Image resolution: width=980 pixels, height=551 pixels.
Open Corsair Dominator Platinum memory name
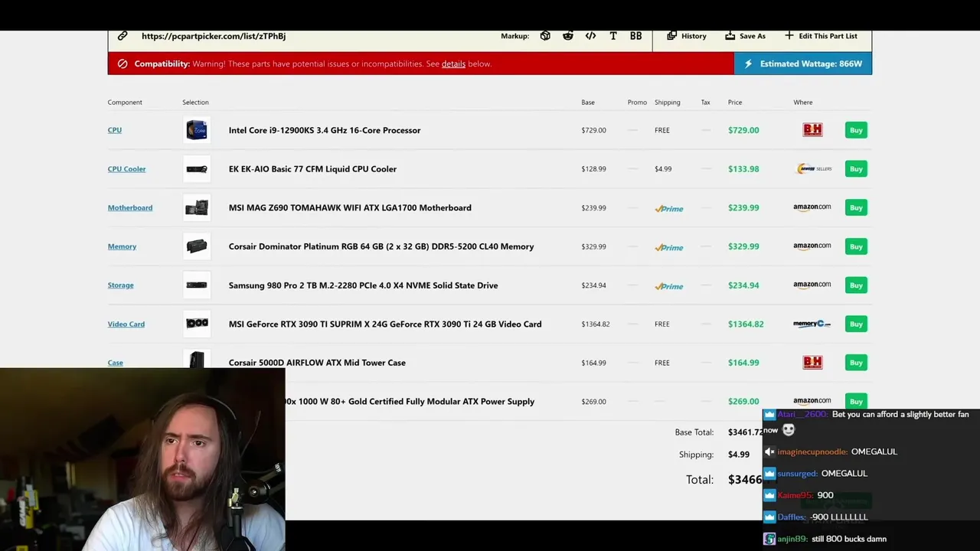click(381, 246)
